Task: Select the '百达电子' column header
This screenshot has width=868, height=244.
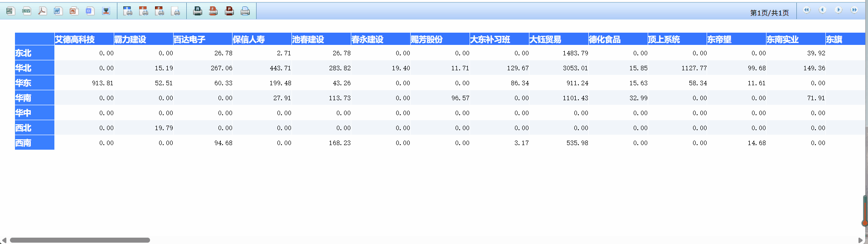Action: click(x=203, y=39)
